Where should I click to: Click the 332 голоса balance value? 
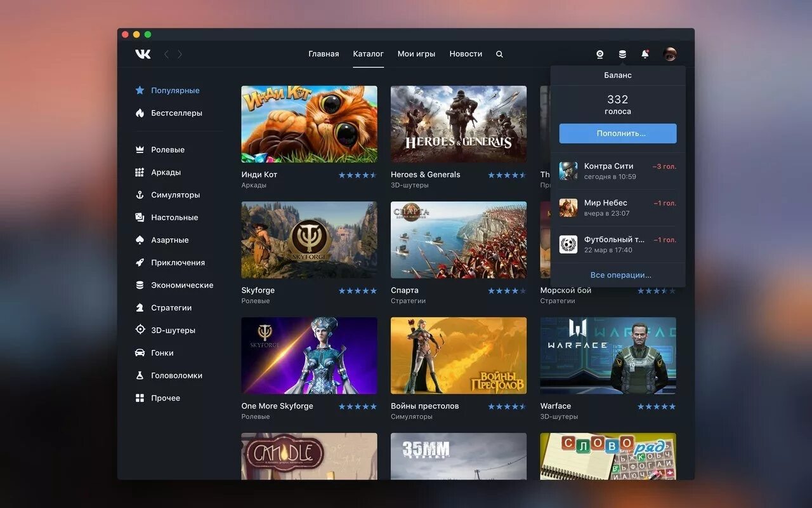coord(618,105)
